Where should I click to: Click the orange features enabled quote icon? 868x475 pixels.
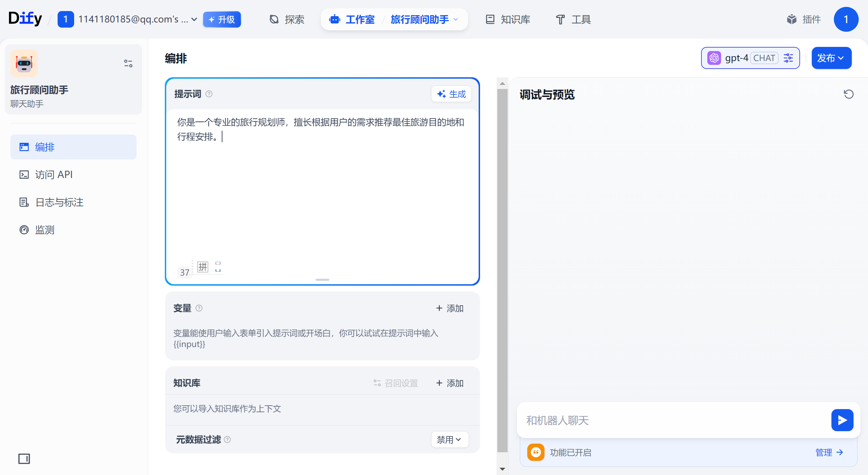536,452
